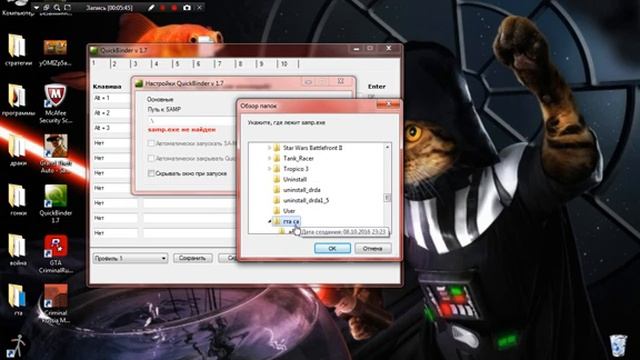Launch QuickBinder 1.7 desktop shortcut
640x360 pixels.
pyautogui.click(x=56, y=204)
